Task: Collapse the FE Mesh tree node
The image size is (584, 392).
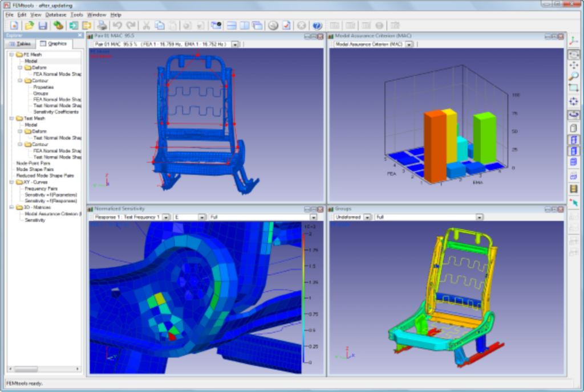Action: 12,55
